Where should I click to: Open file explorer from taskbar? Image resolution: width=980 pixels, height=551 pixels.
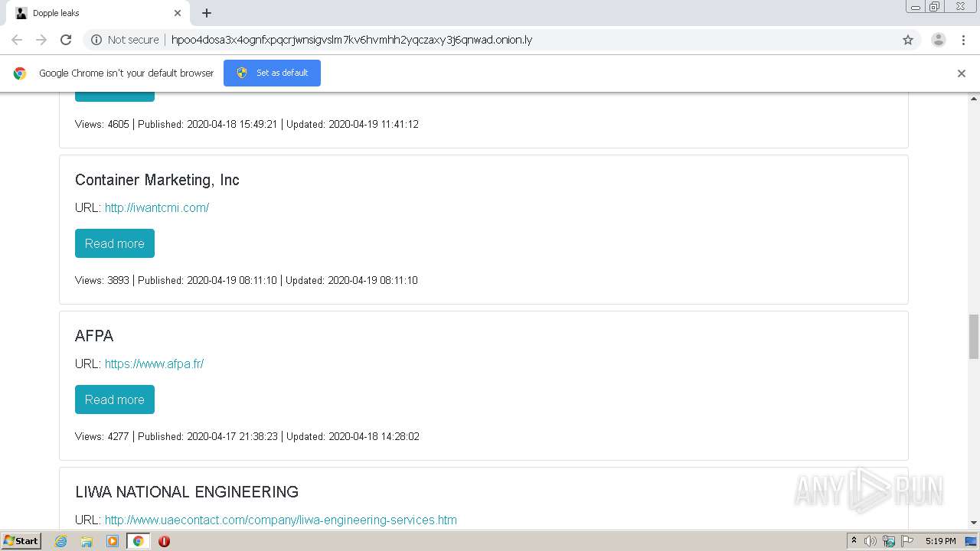click(87, 541)
